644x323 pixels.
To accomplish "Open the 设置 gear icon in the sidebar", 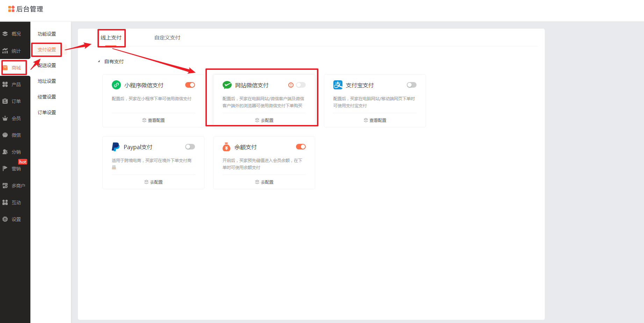I will coord(5,219).
